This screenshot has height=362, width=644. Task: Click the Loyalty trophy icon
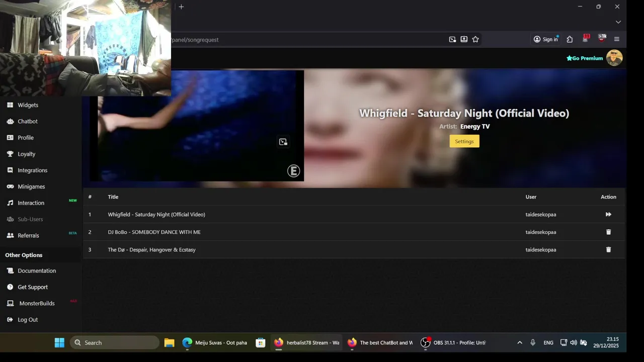pos(10,154)
